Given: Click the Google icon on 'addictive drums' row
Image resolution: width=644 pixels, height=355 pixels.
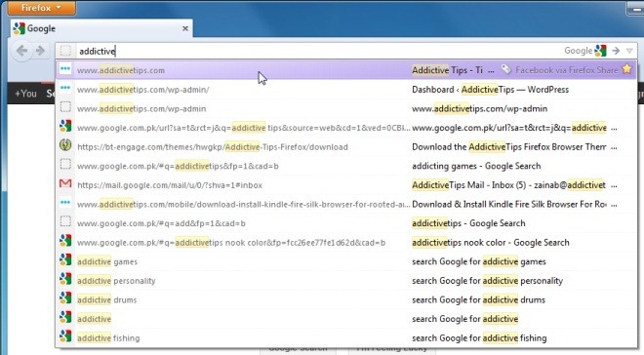Looking at the screenshot, I should tap(65, 298).
